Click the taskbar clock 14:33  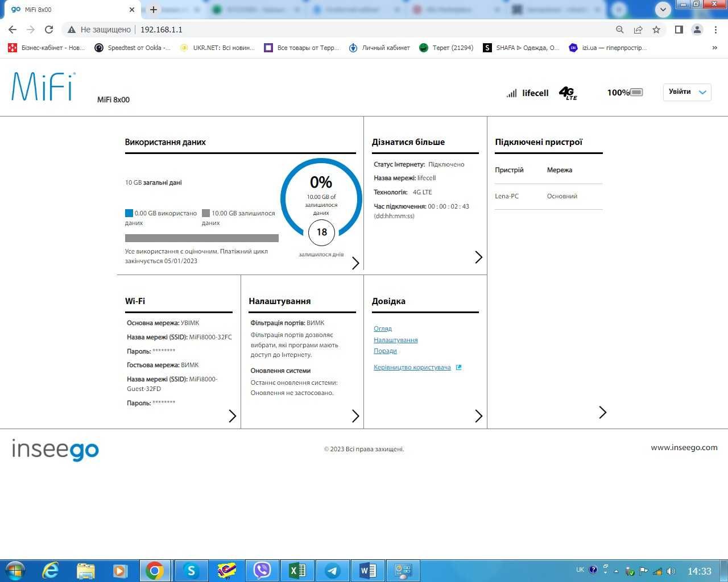point(700,571)
